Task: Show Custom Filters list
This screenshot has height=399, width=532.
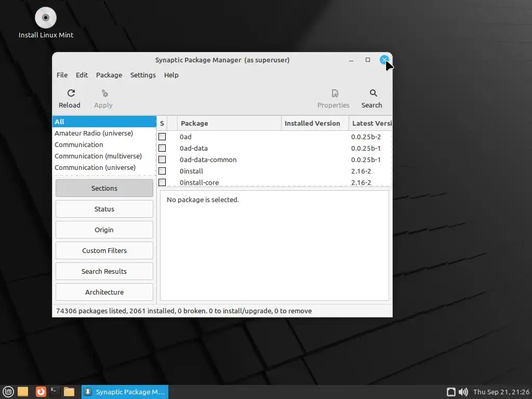Action: (x=104, y=251)
